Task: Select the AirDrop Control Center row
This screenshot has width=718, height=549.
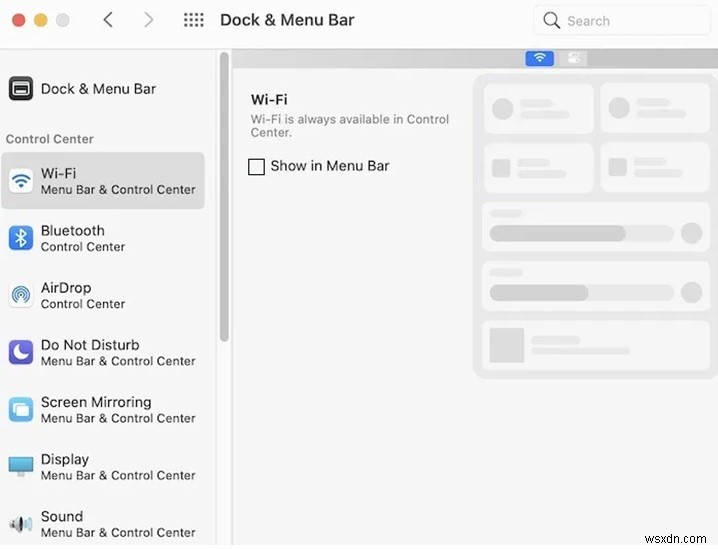Action: [103, 295]
